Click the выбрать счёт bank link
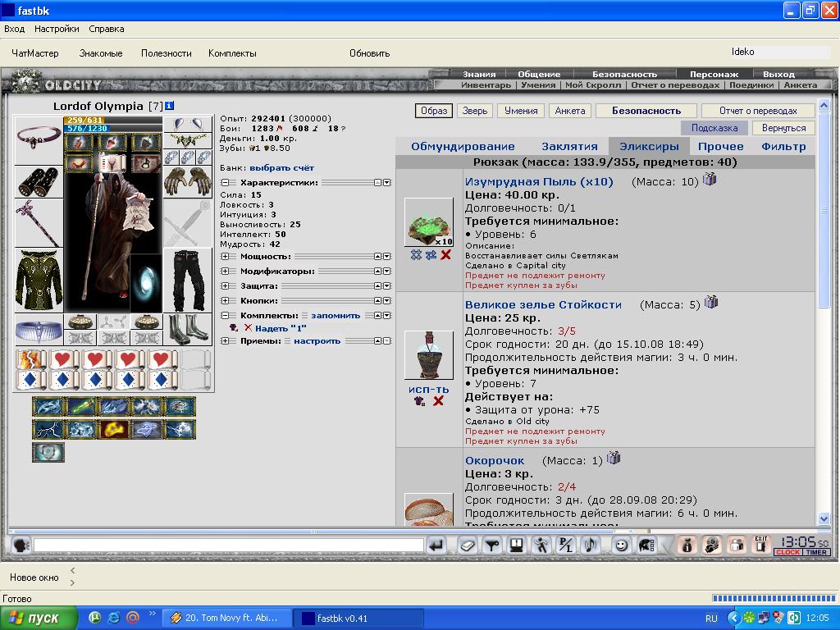840x630 pixels. (x=282, y=167)
